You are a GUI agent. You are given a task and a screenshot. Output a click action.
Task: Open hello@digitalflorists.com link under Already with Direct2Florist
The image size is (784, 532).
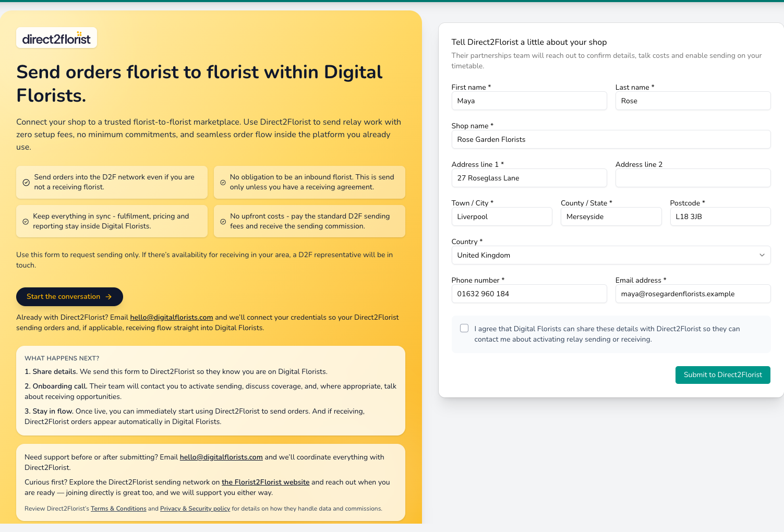coord(172,317)
